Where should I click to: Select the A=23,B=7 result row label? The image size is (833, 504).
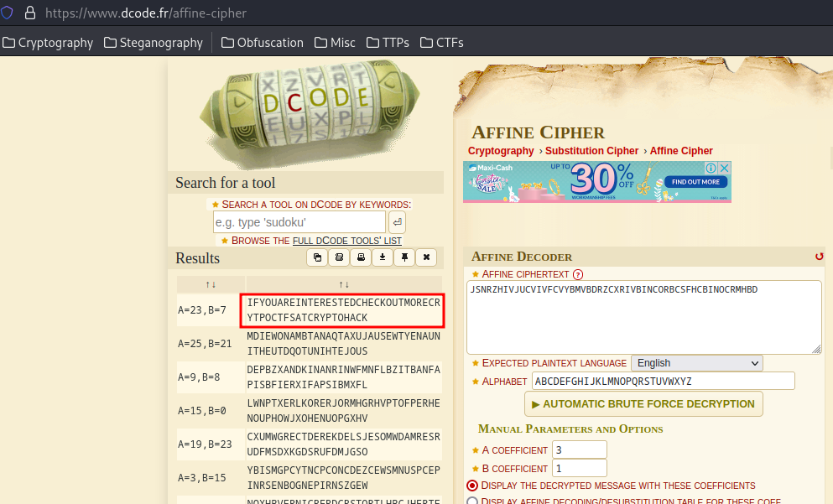pos(202,310)
